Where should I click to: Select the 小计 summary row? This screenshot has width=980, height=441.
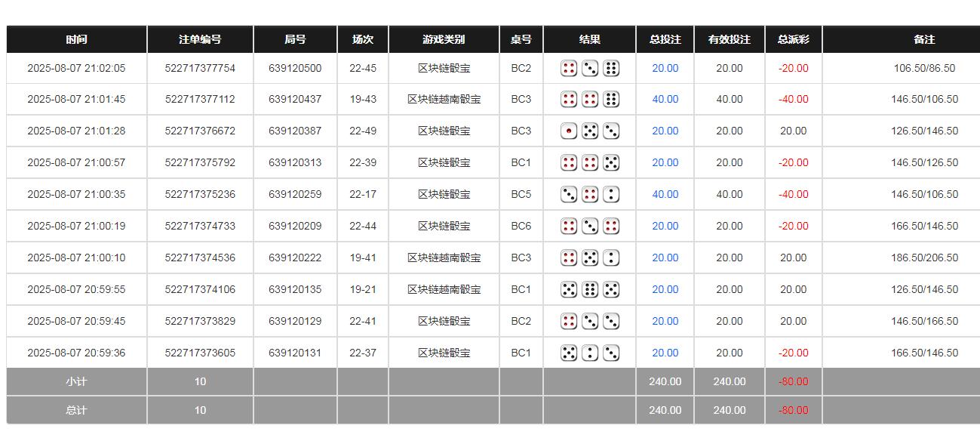tap(75, 381)
